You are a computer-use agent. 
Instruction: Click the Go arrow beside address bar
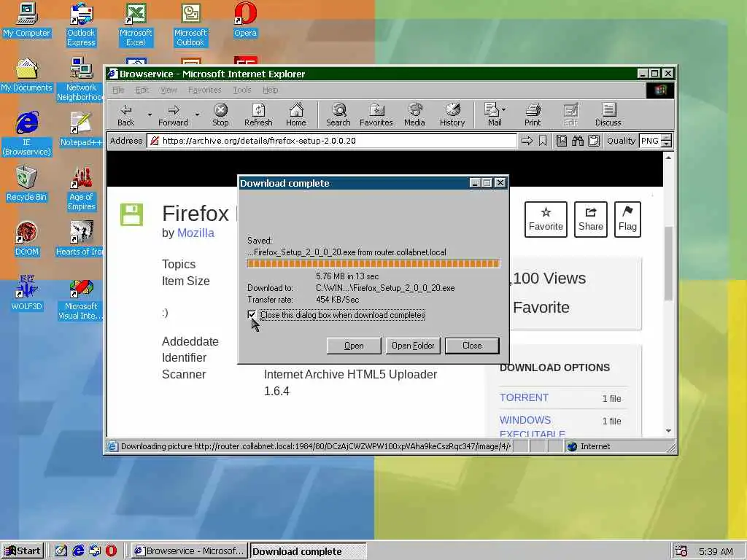pyautogui.click(x=527, y=141)
